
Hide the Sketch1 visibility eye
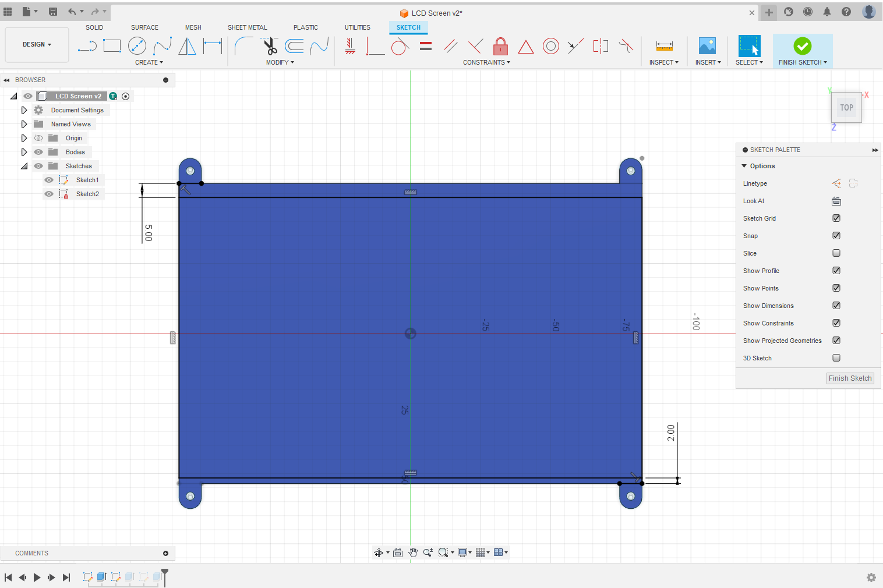tap(49, 180)
